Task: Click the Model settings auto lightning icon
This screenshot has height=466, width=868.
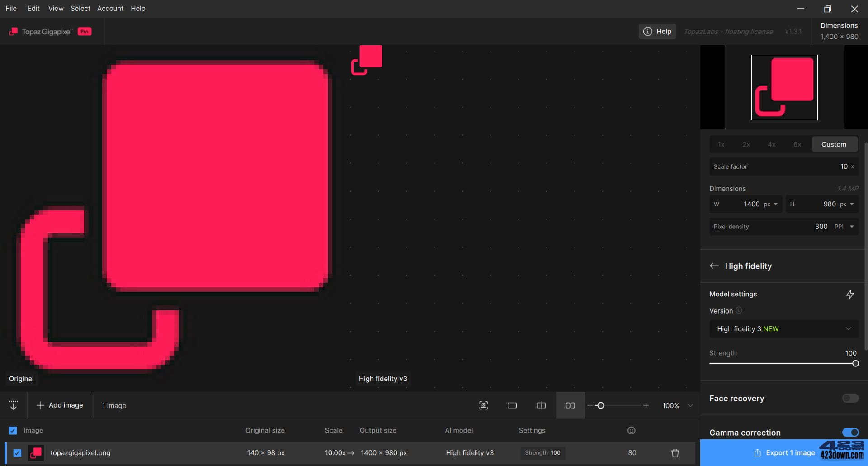Action: (850, 295)
